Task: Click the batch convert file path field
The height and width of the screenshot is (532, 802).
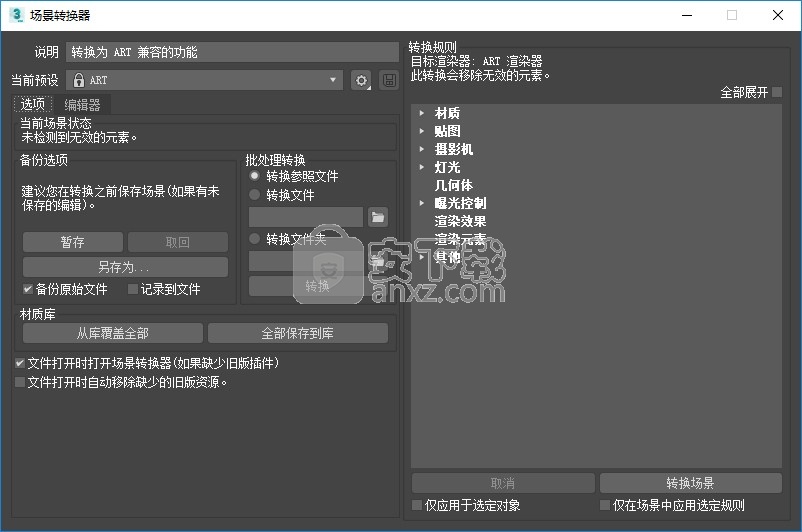Action: 306,217
